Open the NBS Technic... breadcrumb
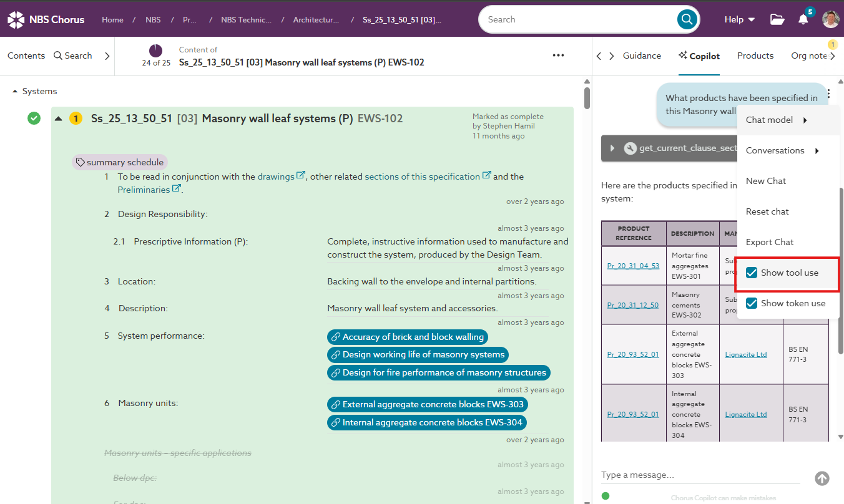Screen dimensions: 844x504 [246, 19]
